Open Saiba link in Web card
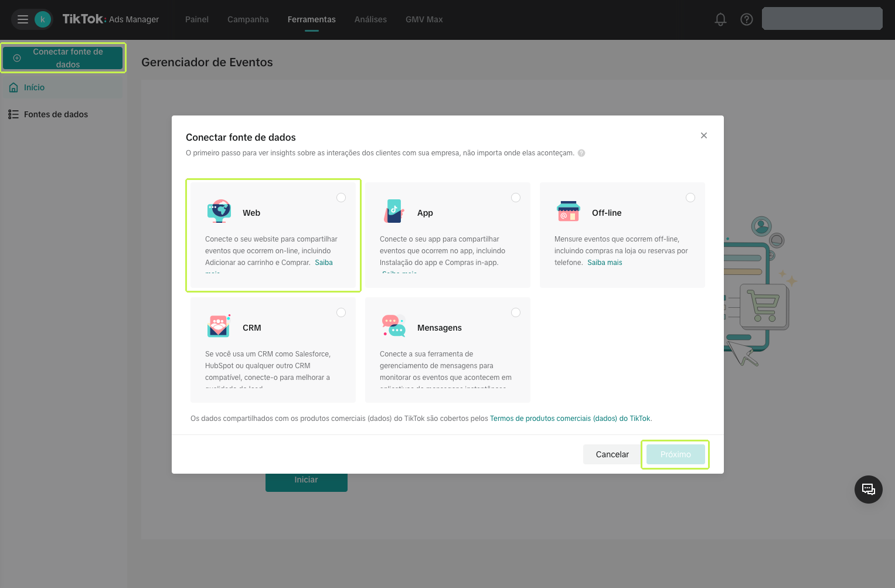895x588 pixels. (x=324, y=263)
